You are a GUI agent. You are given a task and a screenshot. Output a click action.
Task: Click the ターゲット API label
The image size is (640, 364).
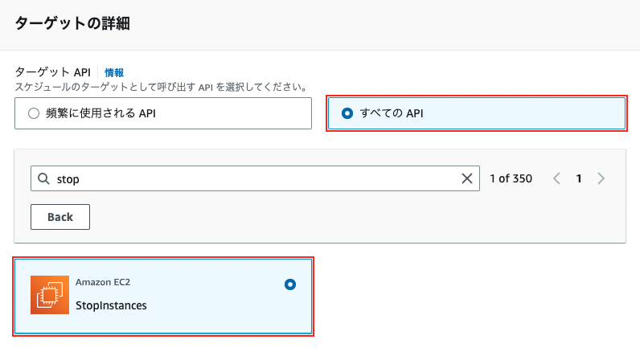click(52, 72)
